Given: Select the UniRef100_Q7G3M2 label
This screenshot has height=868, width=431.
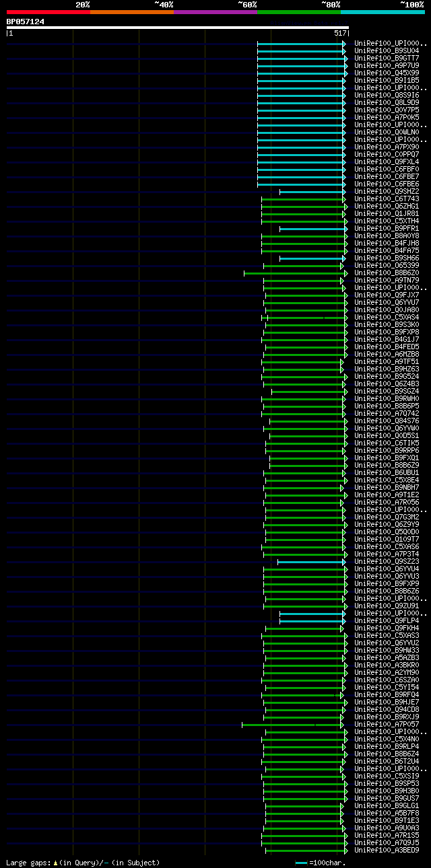Looking at the screenshot, I should [x=387, y=517].
